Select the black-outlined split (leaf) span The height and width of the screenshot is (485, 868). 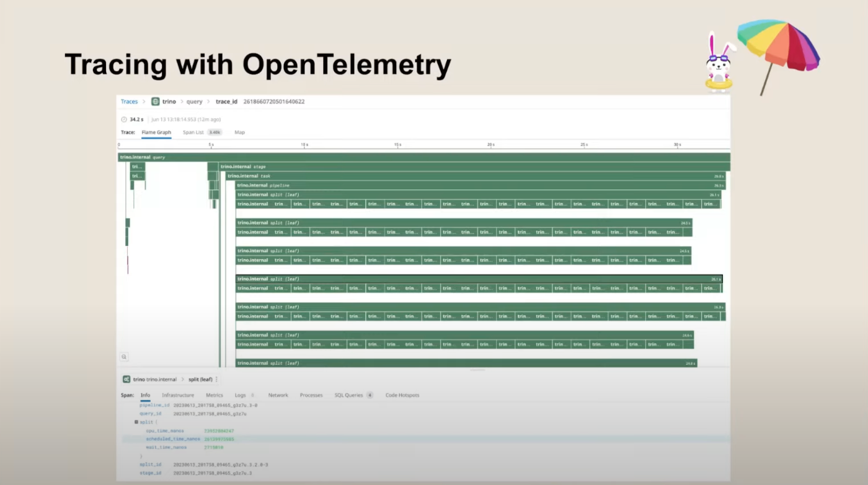click(x=479, y=279)
